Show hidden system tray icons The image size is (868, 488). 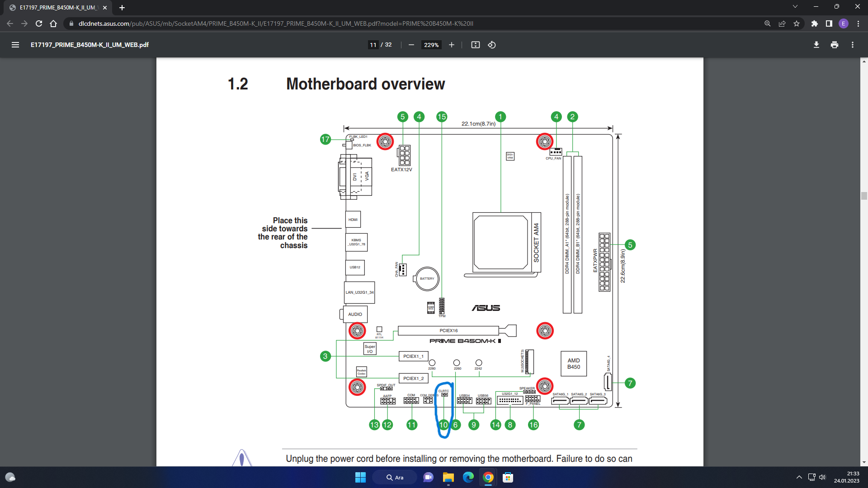coord(799,477)
